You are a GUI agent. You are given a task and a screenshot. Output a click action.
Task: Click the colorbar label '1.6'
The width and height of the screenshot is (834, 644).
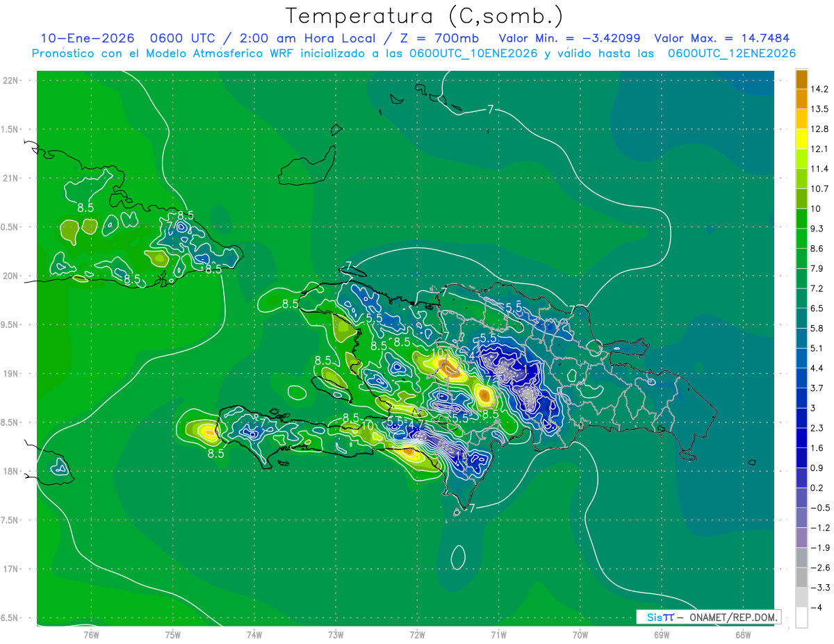(817, 448)
